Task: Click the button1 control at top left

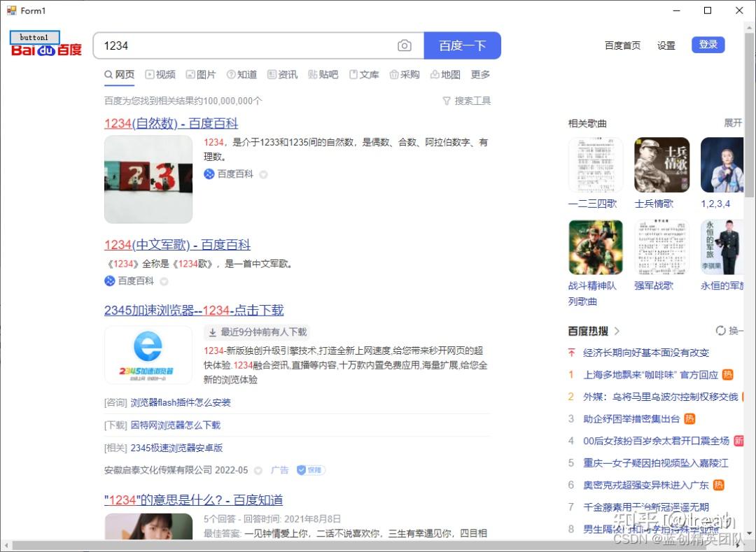Action: (x=34, y=37)
